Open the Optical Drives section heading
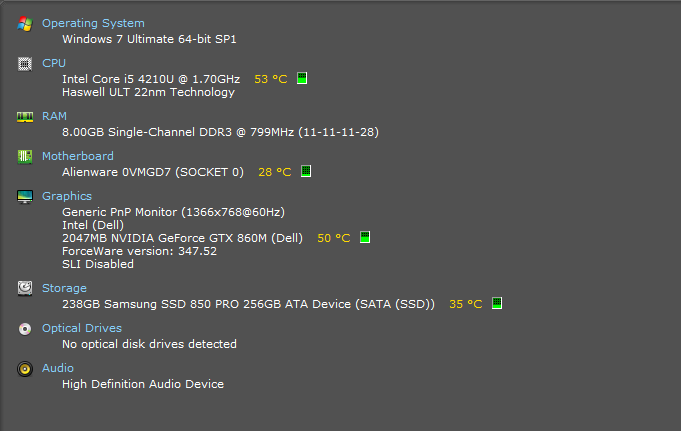 [x=82, y=328]
